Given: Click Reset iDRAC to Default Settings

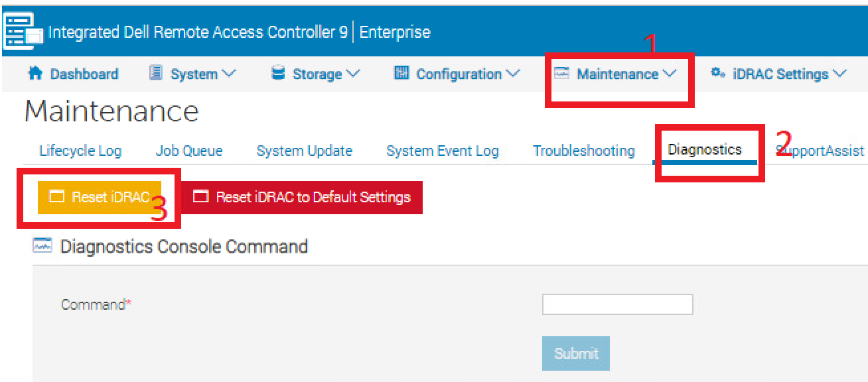Looking at the screenshot, I should 302,197.
